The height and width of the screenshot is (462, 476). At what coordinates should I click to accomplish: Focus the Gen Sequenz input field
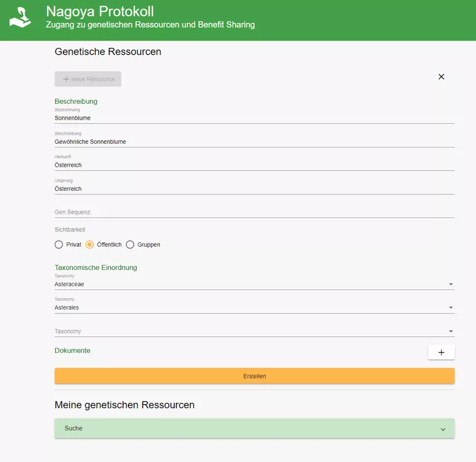pyautogui.click(x=254, y=212)
